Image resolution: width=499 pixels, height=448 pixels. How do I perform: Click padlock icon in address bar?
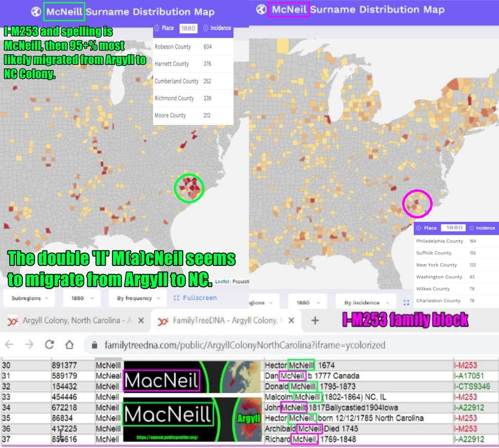[x=94, y=345]
